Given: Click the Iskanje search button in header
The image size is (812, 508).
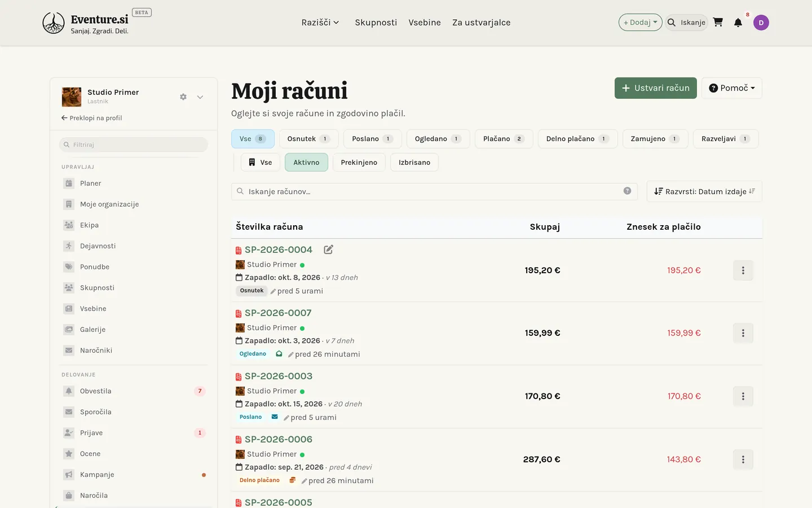Looking at the screenshot, I should click(686, 23).
